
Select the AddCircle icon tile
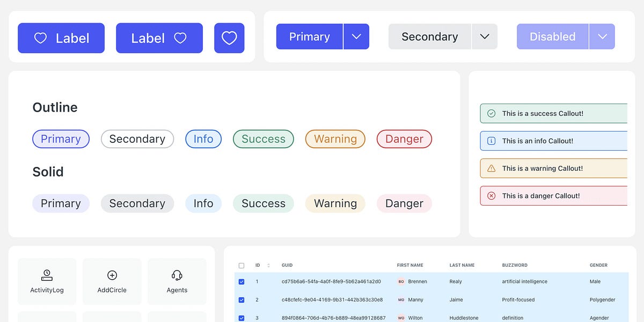[112, 281]
